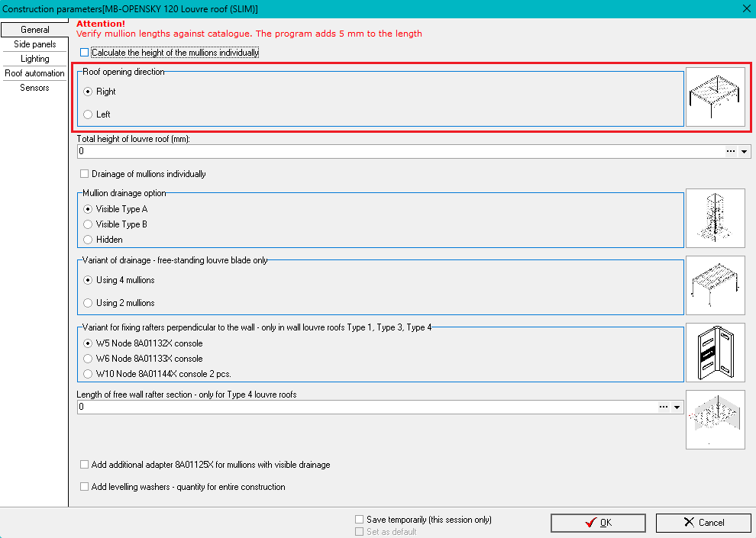Click ellipsis button for total louvre roof height

tap(731, 152)
